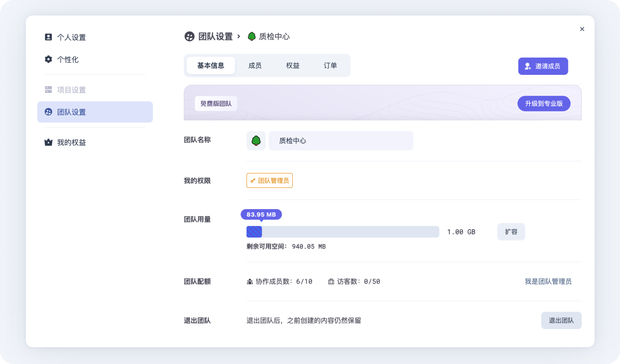Click the 扩容 button
Image resolution: width=620 pixels, height=364 pixels.
511,232
